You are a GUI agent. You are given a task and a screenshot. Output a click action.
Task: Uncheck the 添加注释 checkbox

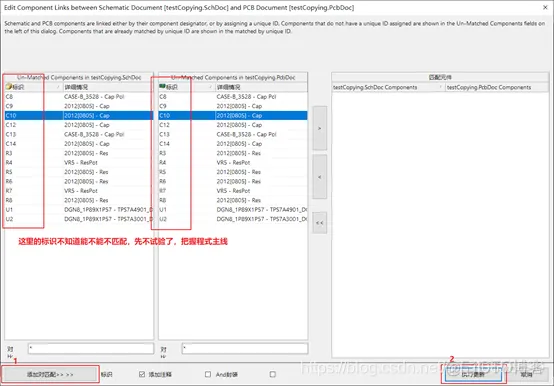[x=142, y=374]
